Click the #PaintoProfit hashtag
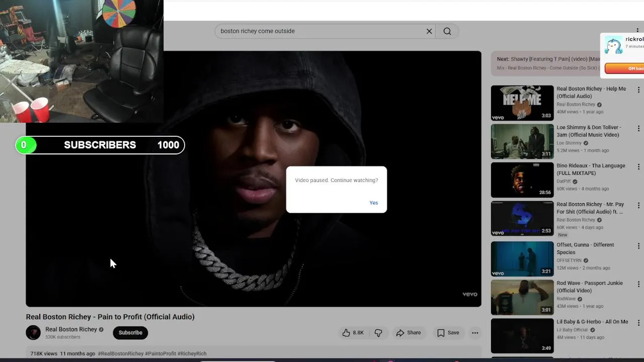This screenshot has width=644, height=362. (160, 353)
